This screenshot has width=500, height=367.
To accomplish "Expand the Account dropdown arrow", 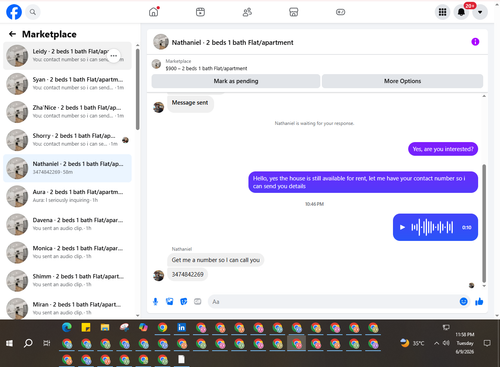I will tap(480, 12).
